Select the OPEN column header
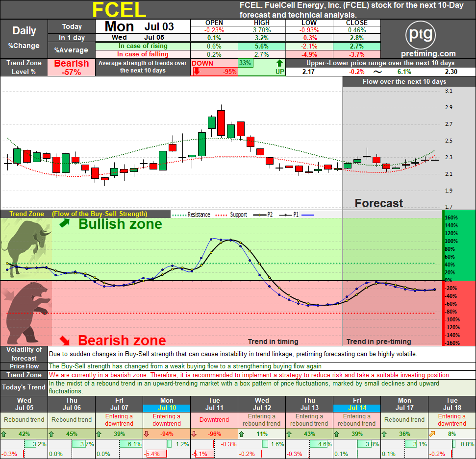 pos(214,23)
